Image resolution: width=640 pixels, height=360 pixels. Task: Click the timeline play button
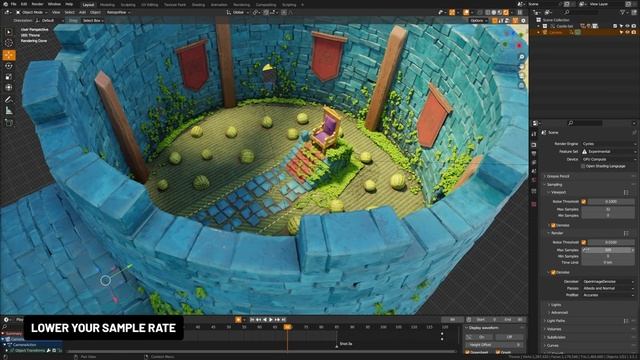coord(271,320)
